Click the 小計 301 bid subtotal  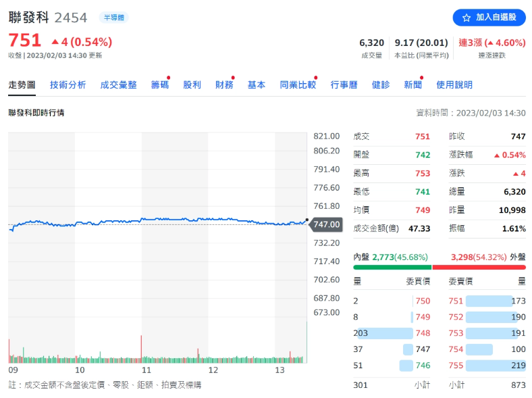(392, 385)
